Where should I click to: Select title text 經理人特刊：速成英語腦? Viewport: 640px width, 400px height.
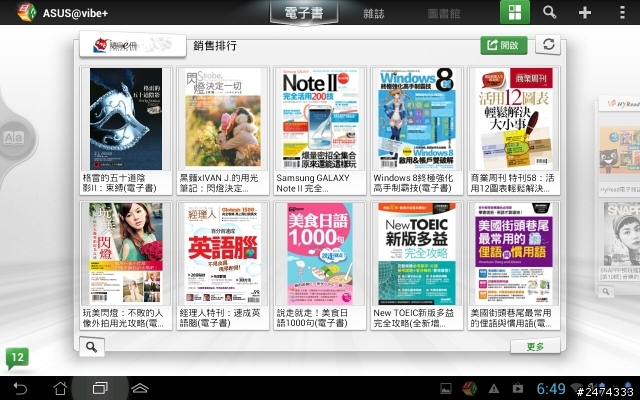[220, 318]
